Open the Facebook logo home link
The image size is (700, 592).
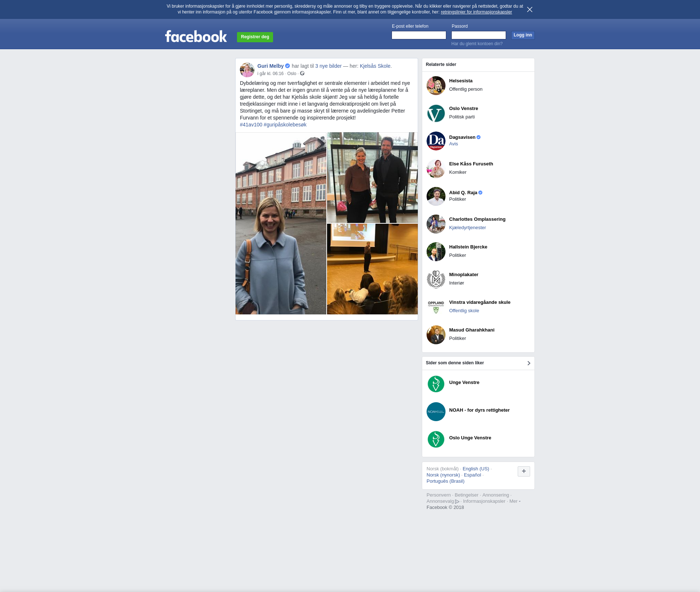coord(196,36)
